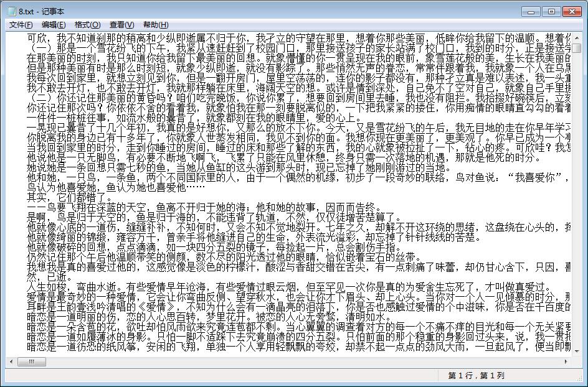588x387 pixels.
Task: Close the 8.txt Notepad window
Action: (x=572, y=11)
